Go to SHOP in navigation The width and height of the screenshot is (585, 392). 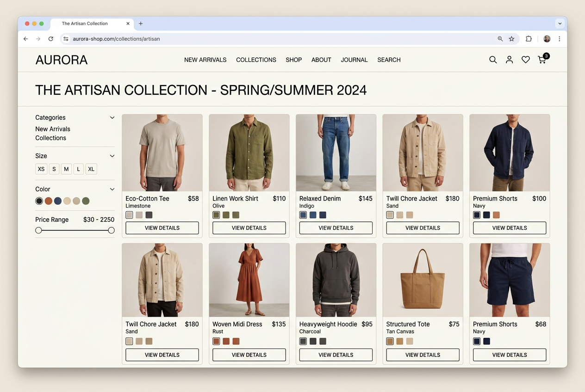point(294,60)
